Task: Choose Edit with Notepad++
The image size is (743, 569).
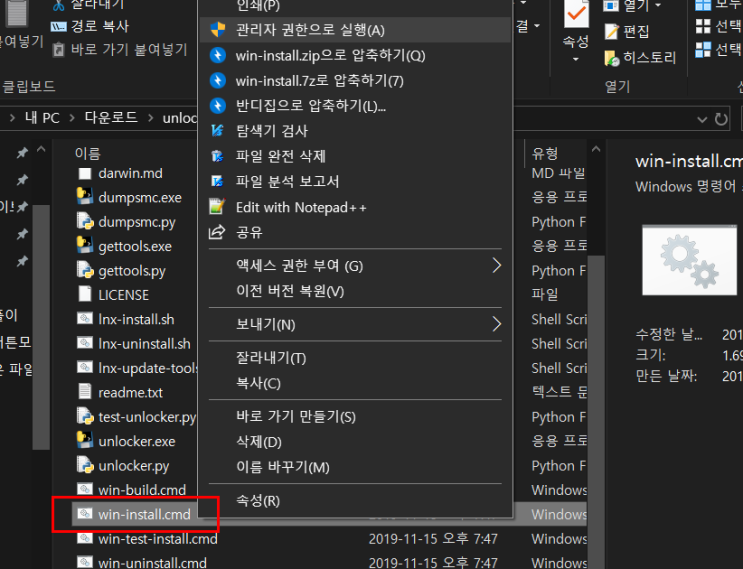Action: tap(355, 207)
